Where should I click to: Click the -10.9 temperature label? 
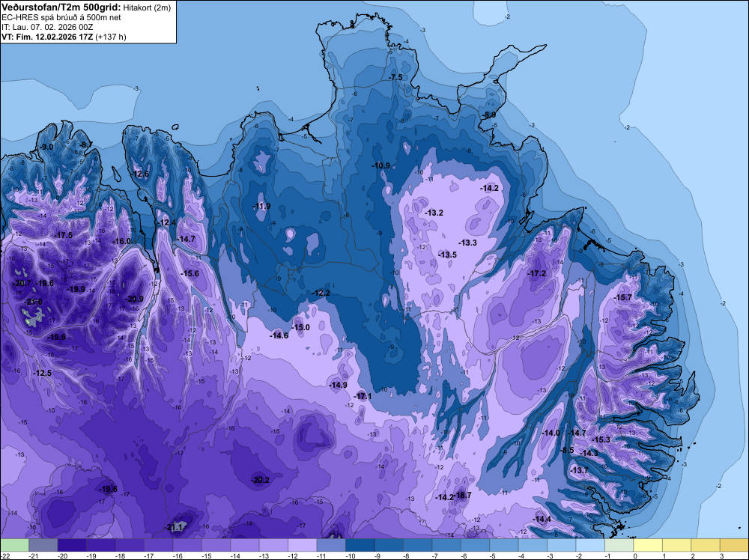pyautogui.click(x=380, y=165)
